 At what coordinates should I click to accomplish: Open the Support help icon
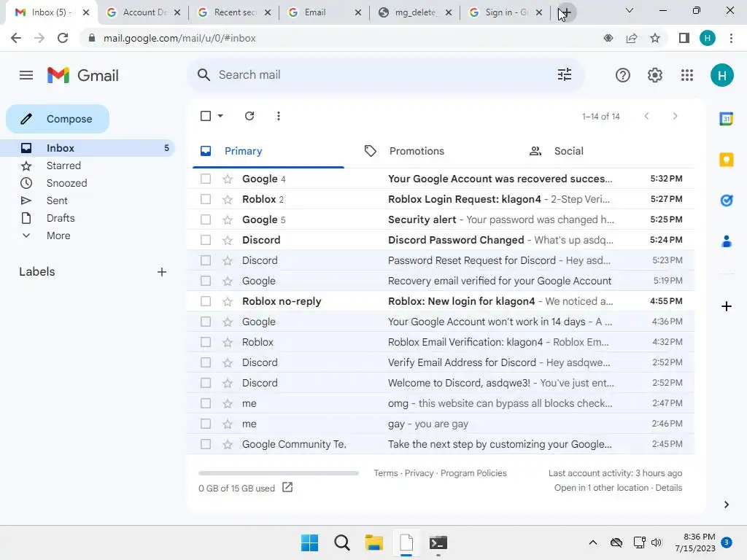click(x=623, y=75)
